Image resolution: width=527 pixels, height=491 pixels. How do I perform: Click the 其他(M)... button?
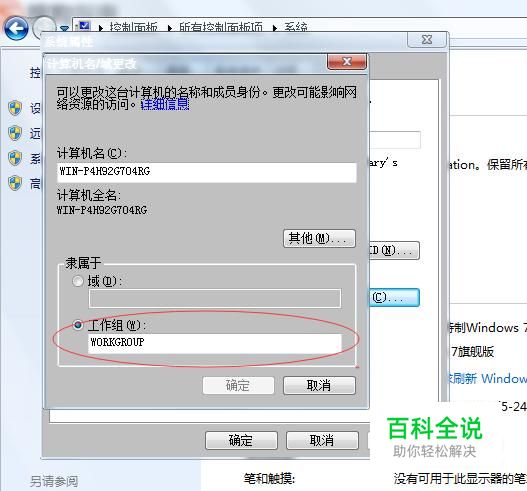(x=319, y=239)
